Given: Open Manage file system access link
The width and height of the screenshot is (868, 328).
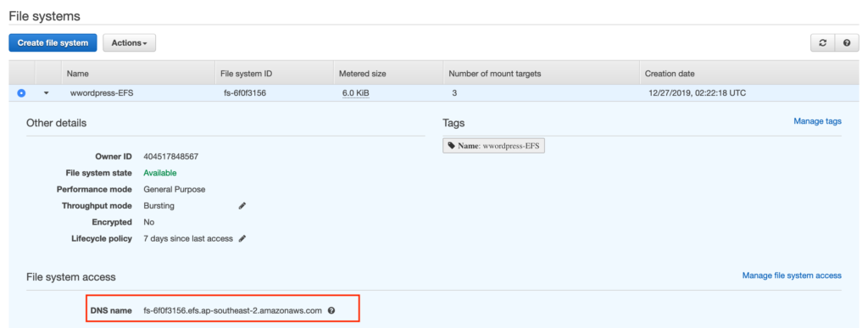Looking at the screenshot, I should [x=792, y=275].
